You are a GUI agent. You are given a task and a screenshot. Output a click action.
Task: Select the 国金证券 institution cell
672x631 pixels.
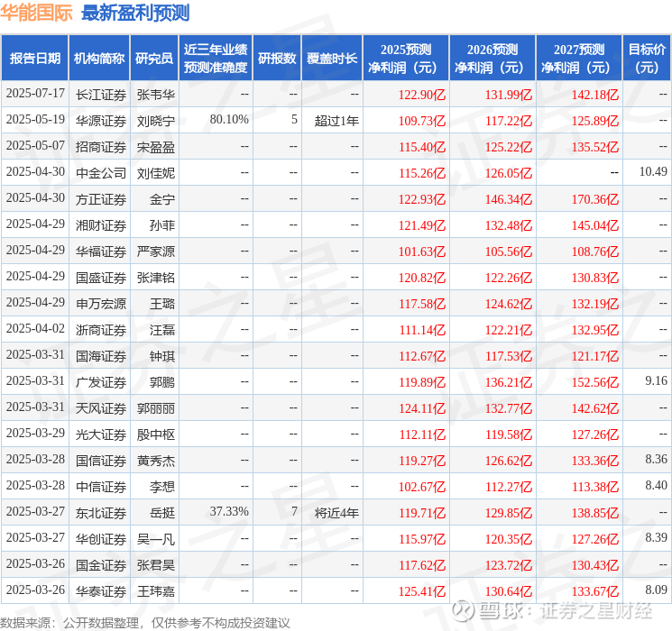101,565
